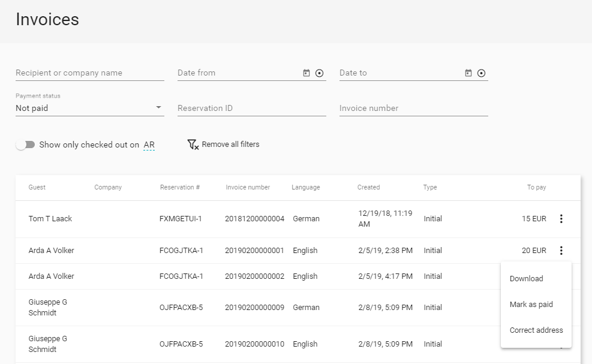Viewport: 592px width, 364px height.
Task: Click the 20 EUR amount
Action: pyautogui.click(x=534, y=250)
